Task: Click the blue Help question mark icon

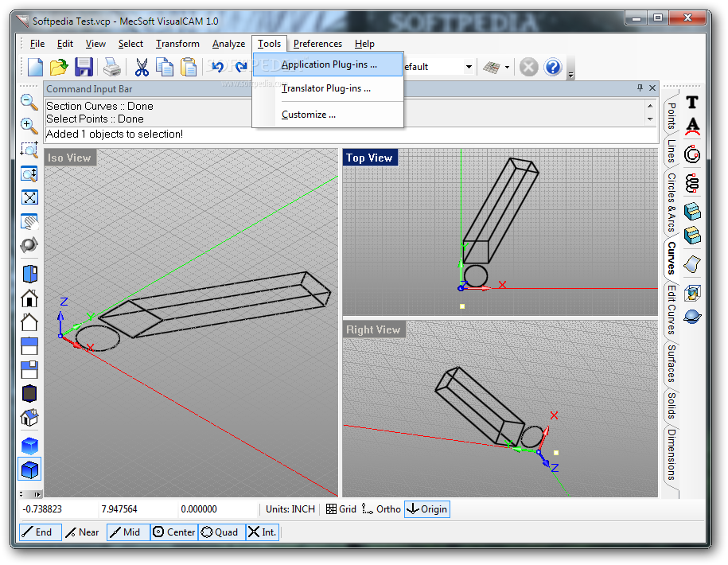Action: (x=553, y=67)
